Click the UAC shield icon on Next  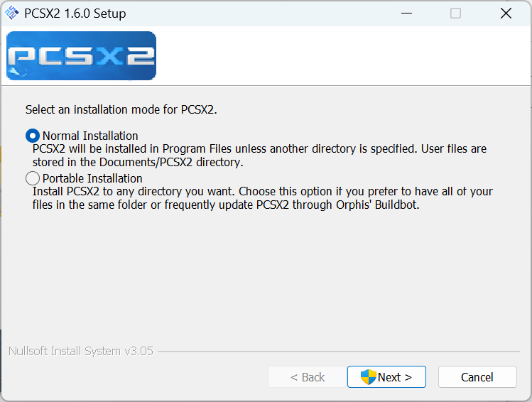(368, 377)
